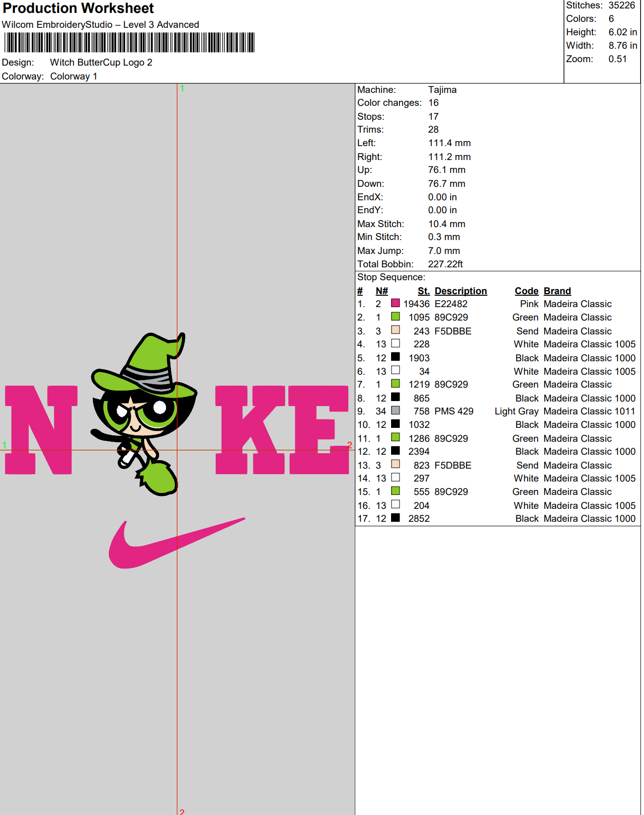Image resolution: width=644 pixels, height=815 pixels.
Task: Select the light gray swatch in stop 9
Action: pos(396,410)
